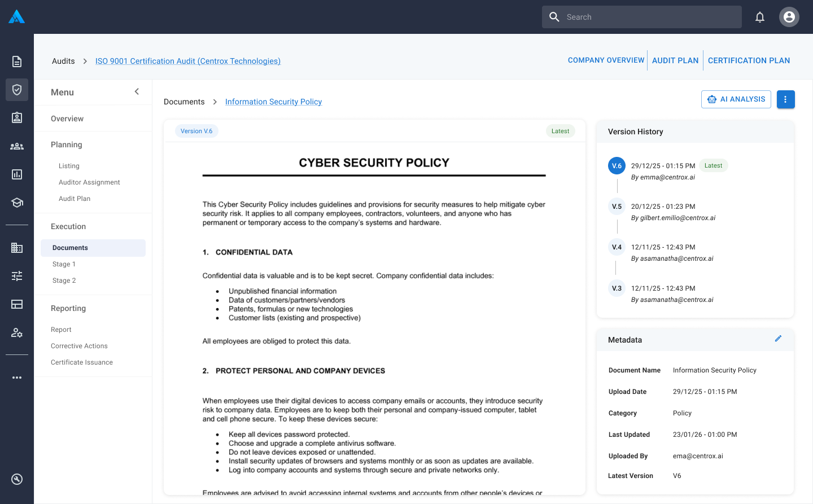This screenshot has height=504, width=813.
Task: Select Auditor Assignment menu item
Action: tap(89, 182)
